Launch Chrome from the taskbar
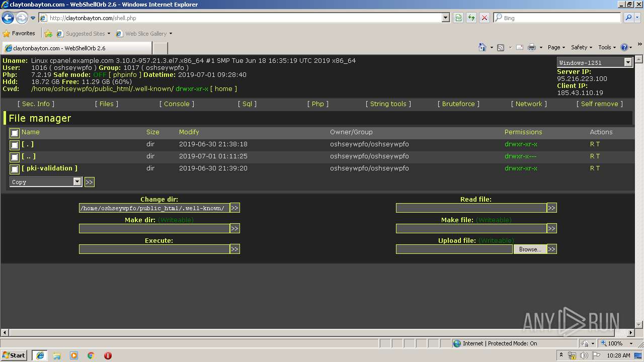The width and height of the screenshot is (644, 362). 91,355
